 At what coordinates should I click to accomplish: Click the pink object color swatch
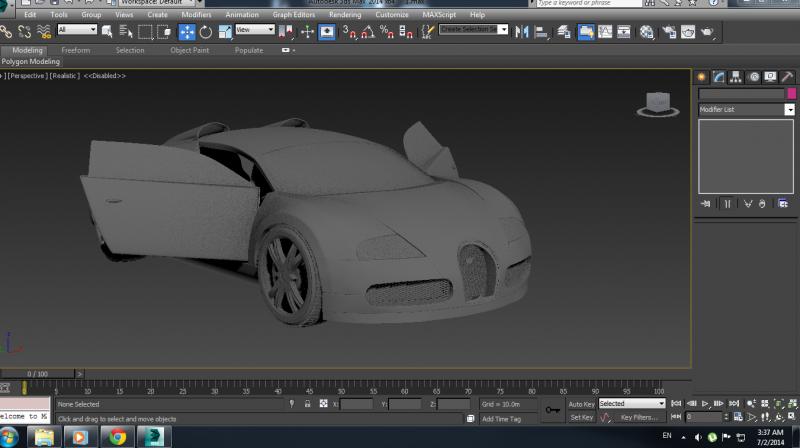coord(791,94)
